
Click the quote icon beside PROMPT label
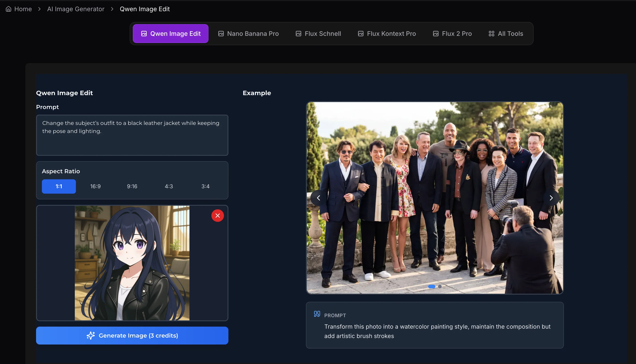[317, 314]
